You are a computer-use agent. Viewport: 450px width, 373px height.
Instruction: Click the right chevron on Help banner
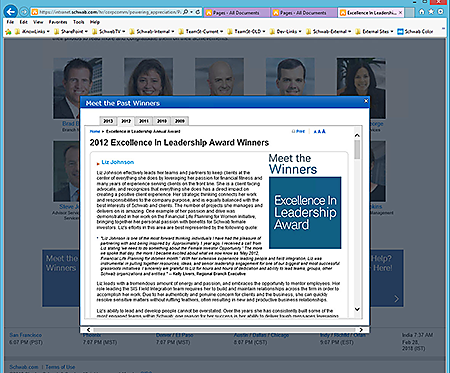click(x=396, y=299)
